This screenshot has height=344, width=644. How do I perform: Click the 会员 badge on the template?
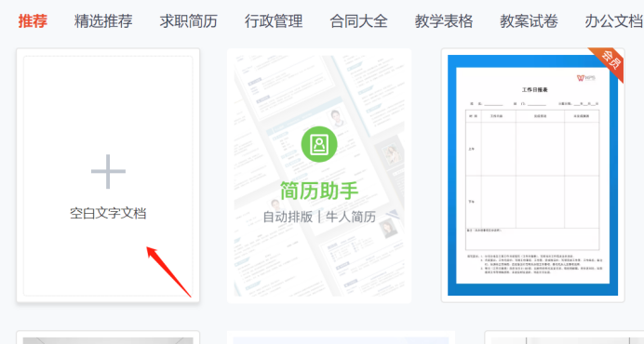610,62
